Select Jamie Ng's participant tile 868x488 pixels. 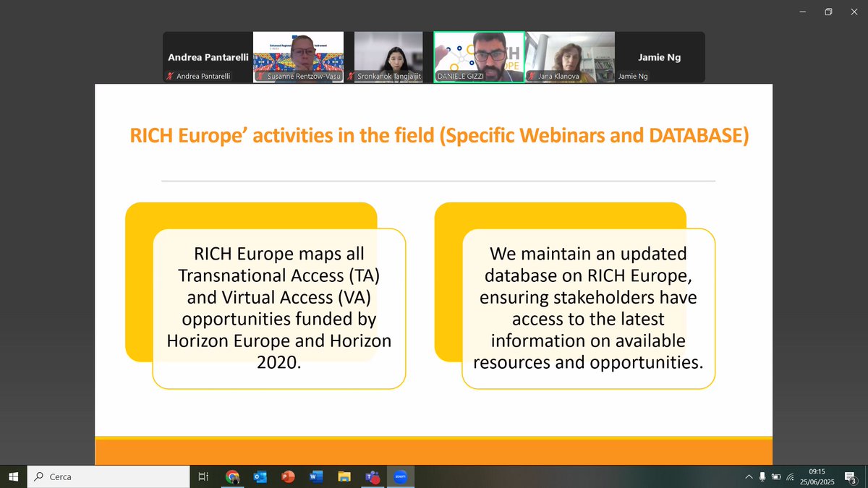[x=660, y=57]
